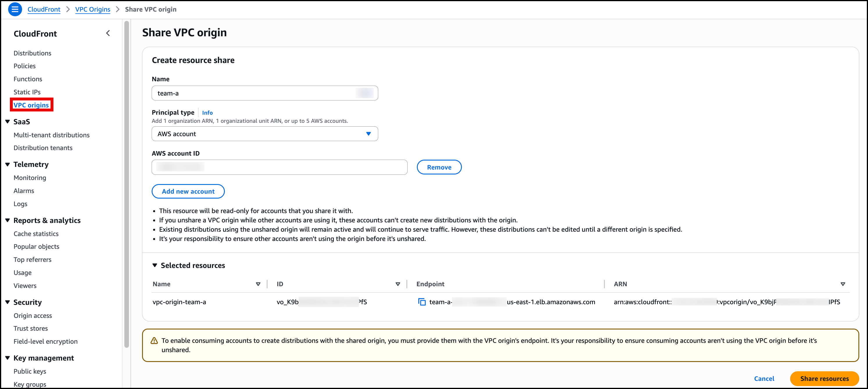
Task: Select Cache statistics in the sidebar
Action: click(x=36, y=233)
